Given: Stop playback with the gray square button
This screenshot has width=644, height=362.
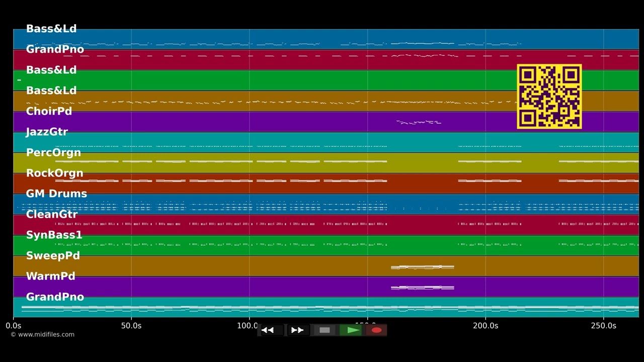Looking at the screenshot, I should point(325,330).
